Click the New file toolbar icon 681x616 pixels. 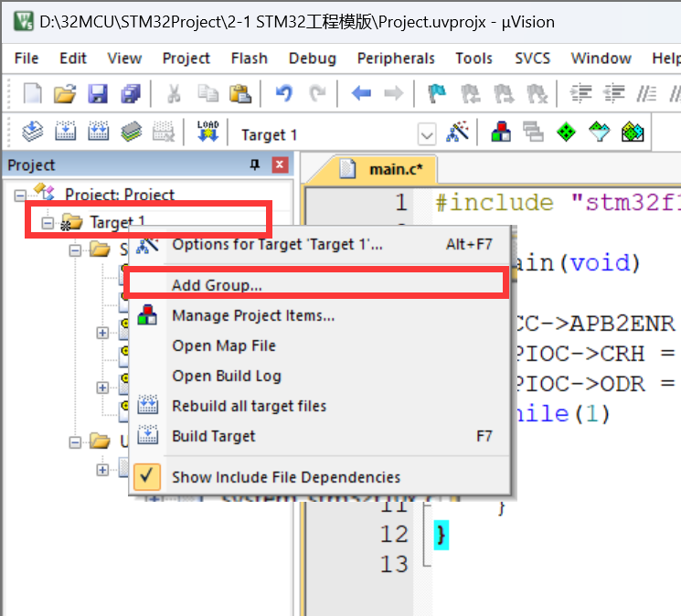[33, 93]
